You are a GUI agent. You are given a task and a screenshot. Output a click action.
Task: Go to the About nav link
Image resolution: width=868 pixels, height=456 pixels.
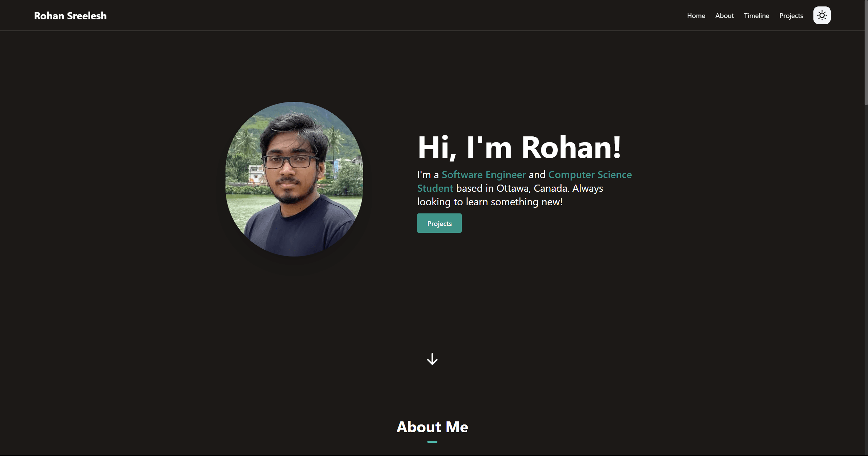pos(724,16)
